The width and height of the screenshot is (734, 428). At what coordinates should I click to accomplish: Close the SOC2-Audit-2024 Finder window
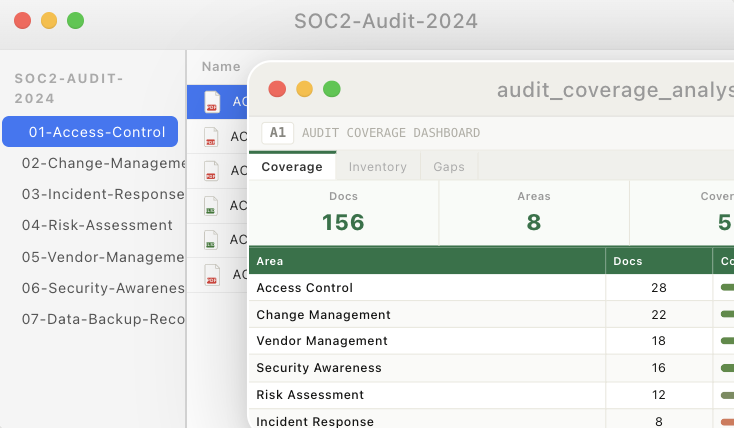pyautogui.click(x=22, y=21)
